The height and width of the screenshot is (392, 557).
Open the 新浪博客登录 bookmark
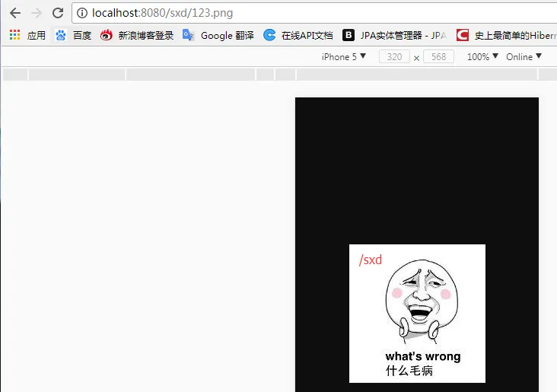[x=146, y=35]
